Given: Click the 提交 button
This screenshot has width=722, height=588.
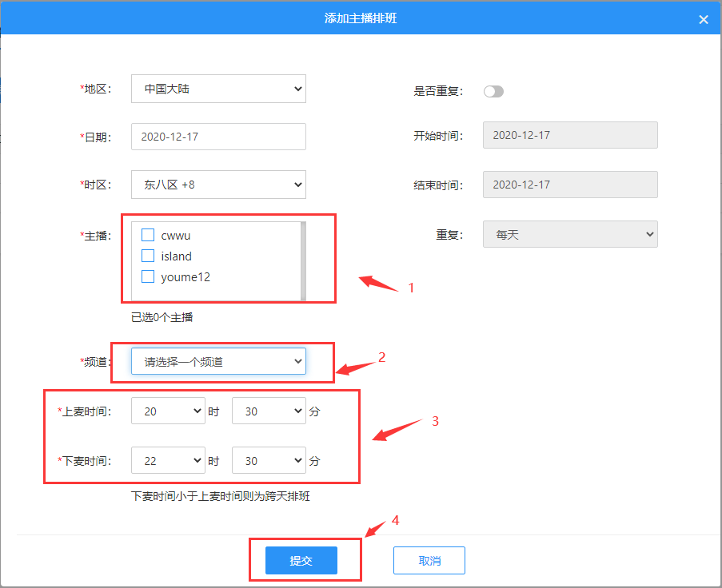Looking at the screenshot, I should point(301,560).
